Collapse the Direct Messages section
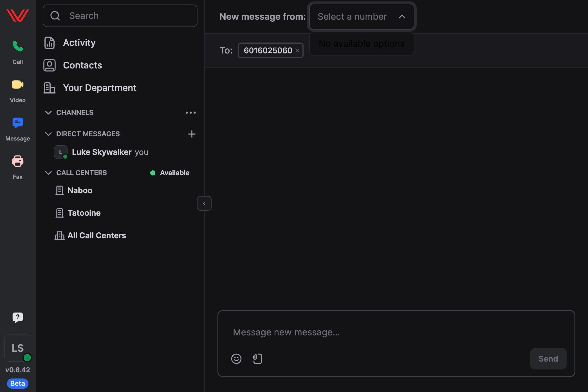The height and width of the screenshot is (392, 588). click(48, 134)
